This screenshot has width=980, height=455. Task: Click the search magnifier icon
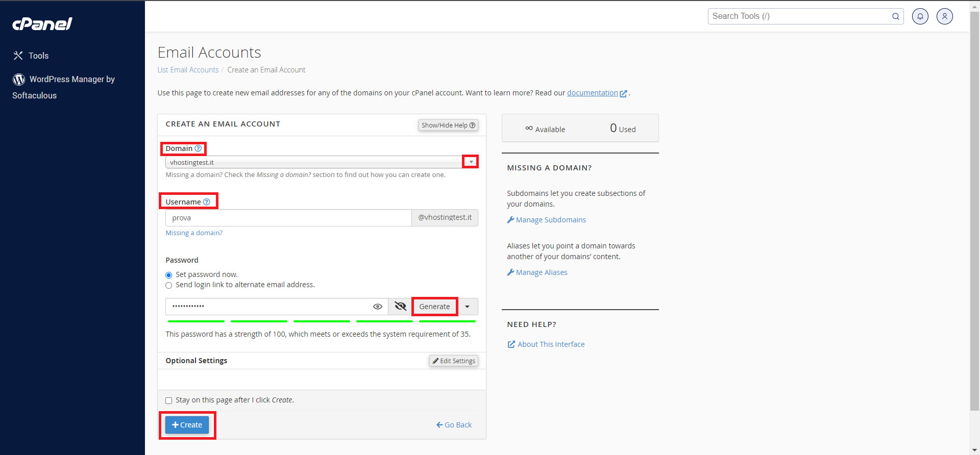pyautogui.click(x=896, y=16)
